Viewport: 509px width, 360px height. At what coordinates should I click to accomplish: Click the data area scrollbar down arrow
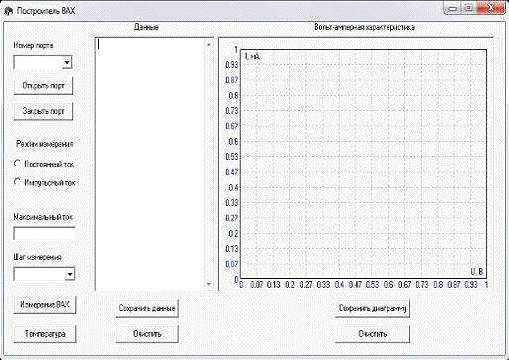coord(209,284)
